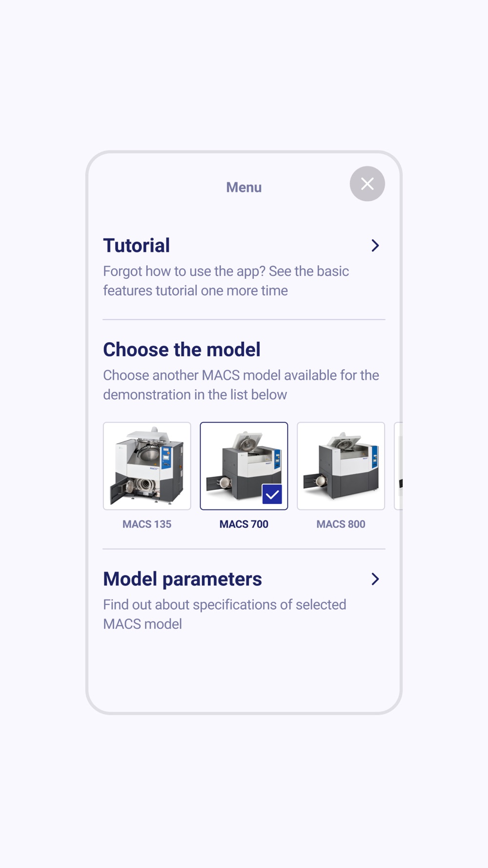The image size is (488, 868).
Task: Click the specifications description under Model parameters
Action: (x=224, y=614)
